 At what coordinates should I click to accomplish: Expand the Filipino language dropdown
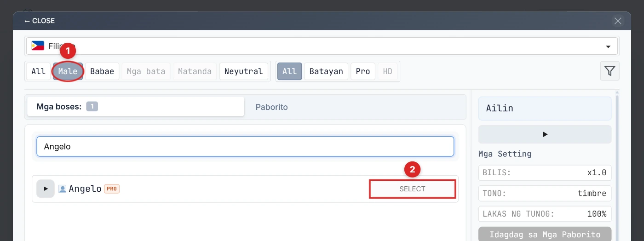[322, 46]
